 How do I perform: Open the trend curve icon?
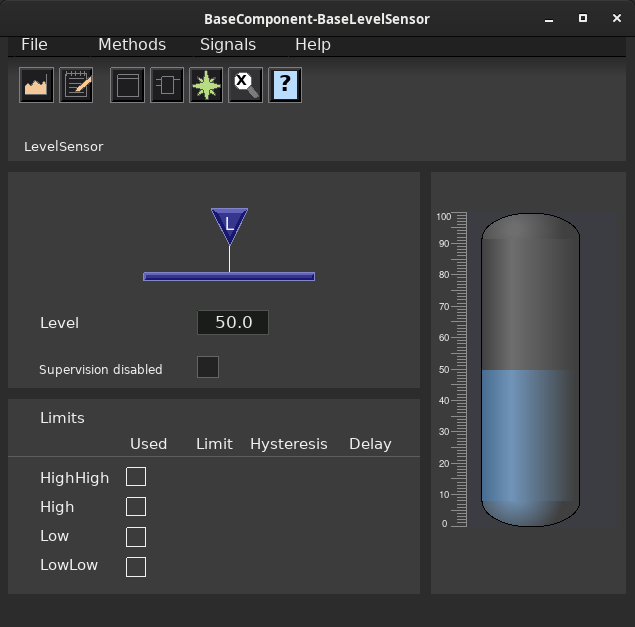click(x=36, y=85)
